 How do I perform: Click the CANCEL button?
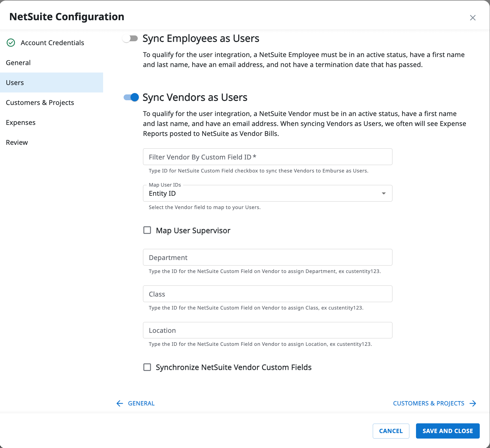[x=391, y=431]
